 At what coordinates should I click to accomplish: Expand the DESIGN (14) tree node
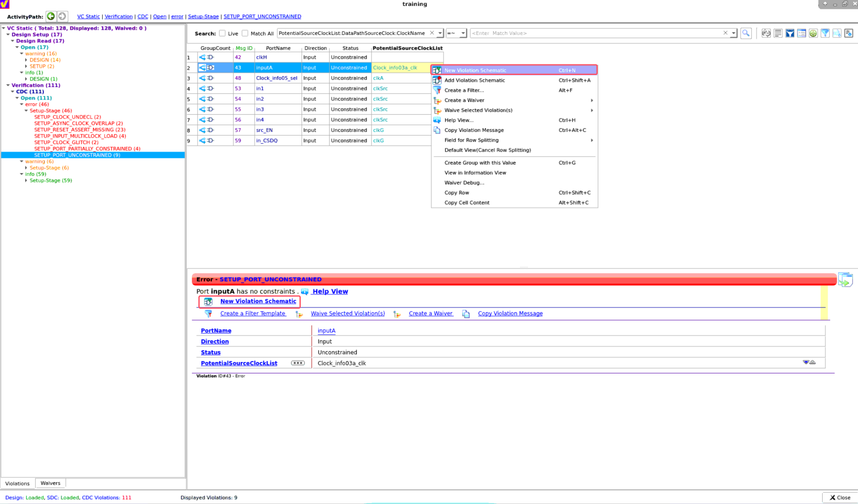[x=27, y=60]
